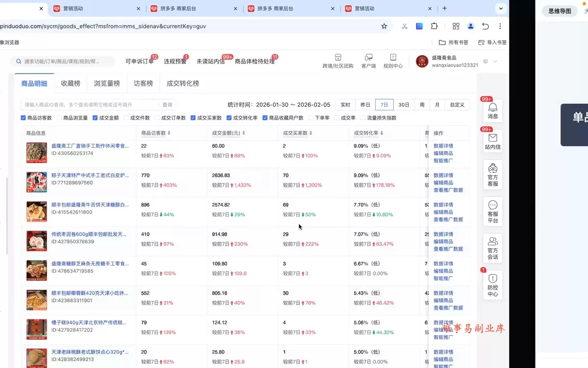Open the 客户端 icon
The image size is (588, 368).
[369, 61]
